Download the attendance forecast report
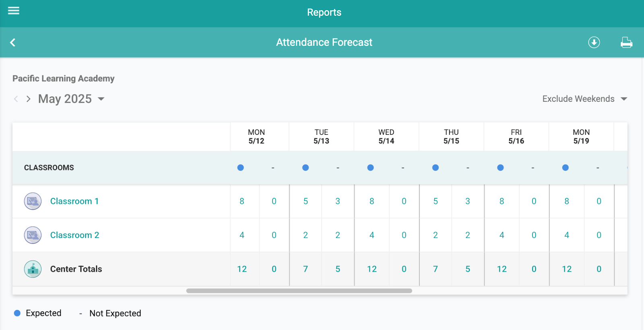The height and width of the screenshot is (330, 644). click(594, 42)
